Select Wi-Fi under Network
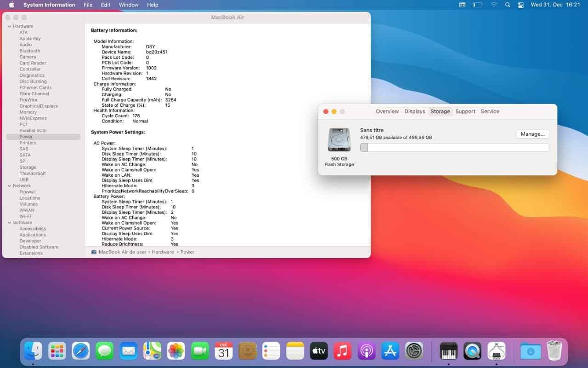 tap(25, 217)
